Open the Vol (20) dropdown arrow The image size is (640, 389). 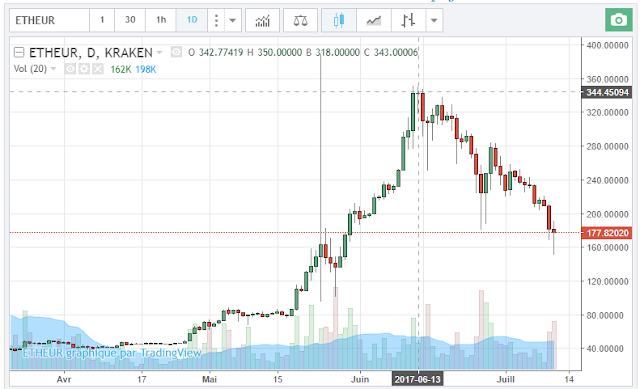coord(53,69)
